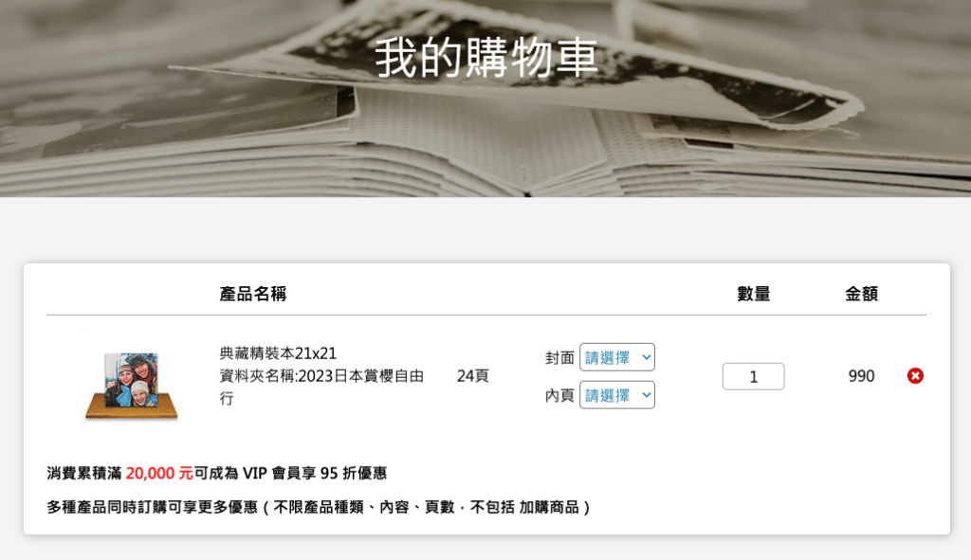Viewport: 971px width, 560px height.
Task: Click the 24頁 page count text
Action: coord(472,376)
